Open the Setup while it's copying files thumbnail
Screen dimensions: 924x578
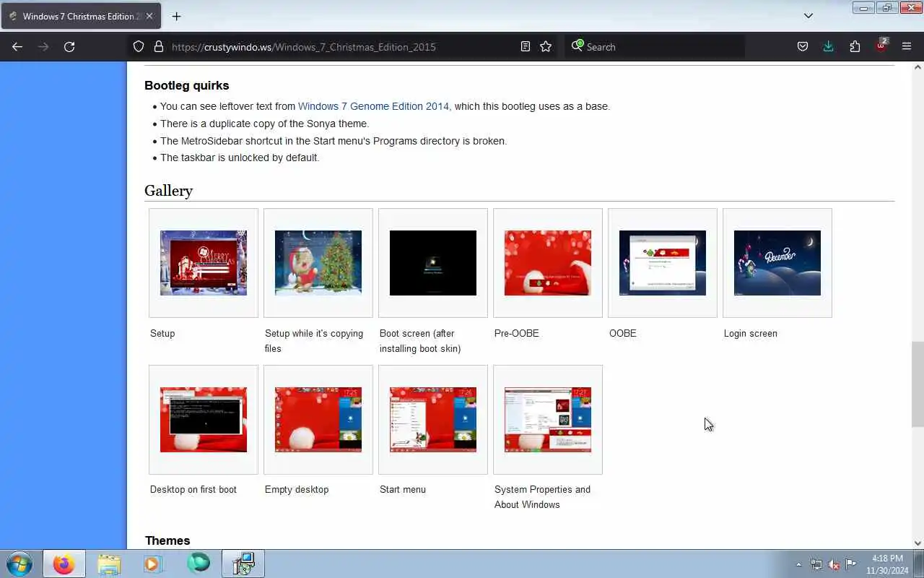click(318, 263)
